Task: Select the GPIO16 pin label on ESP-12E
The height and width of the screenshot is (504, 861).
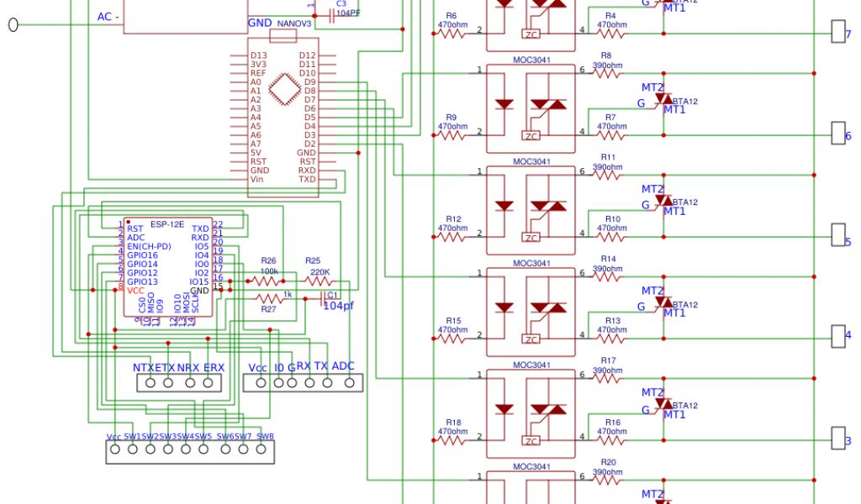Action: pyautogui.click(x=142, y=255)
